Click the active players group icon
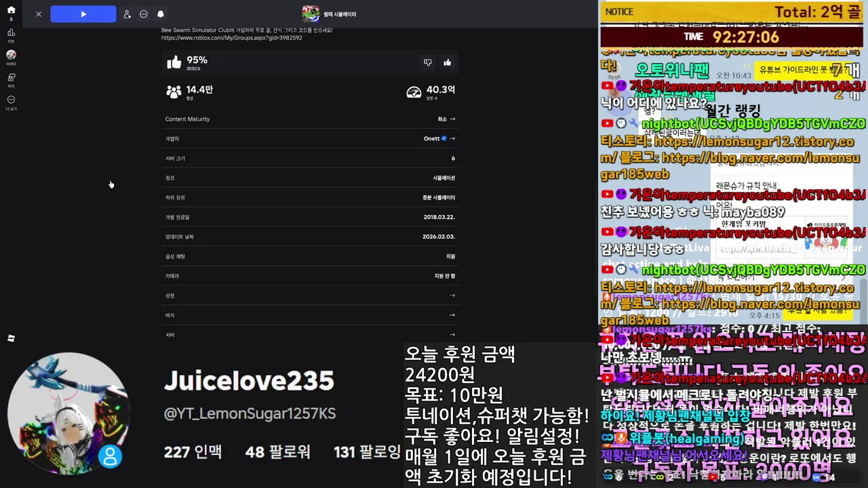868x488 pixels. point(174,91)
